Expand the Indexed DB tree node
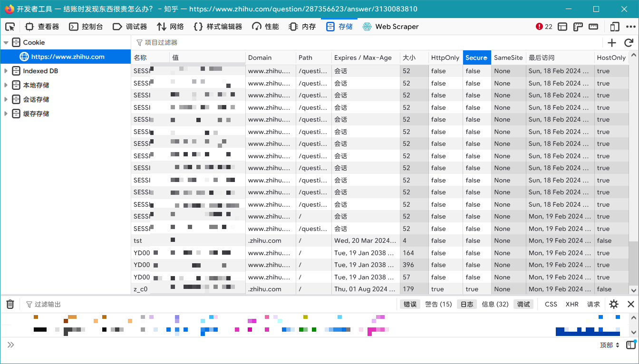 (x=6, y=71)
